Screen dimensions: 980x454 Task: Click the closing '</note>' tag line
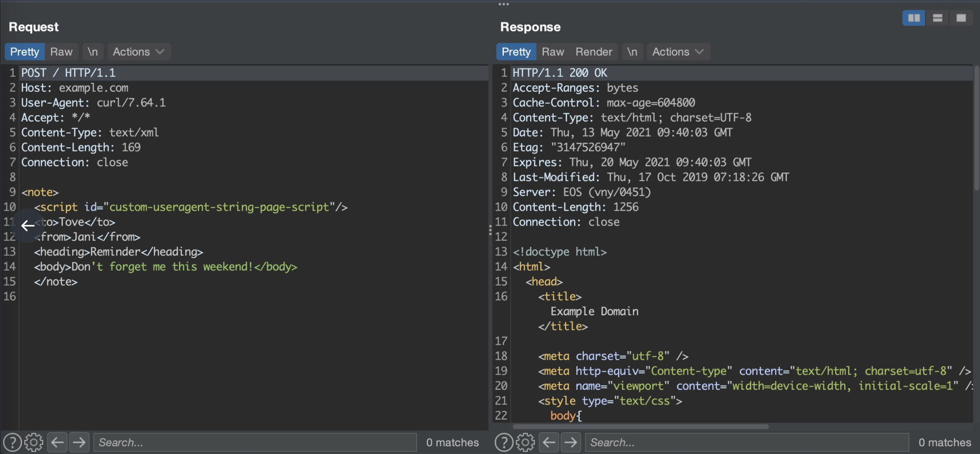56,282
